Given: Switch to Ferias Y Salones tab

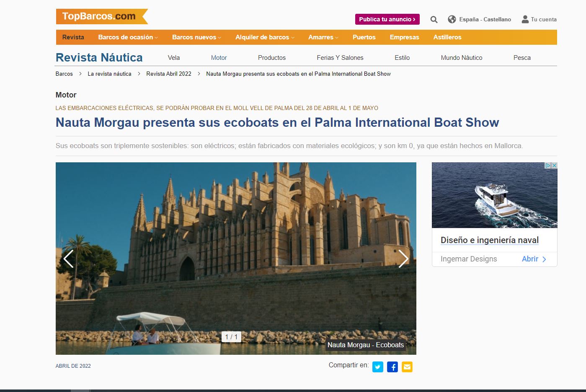Looking at the screenshot, I should (340, 58).
